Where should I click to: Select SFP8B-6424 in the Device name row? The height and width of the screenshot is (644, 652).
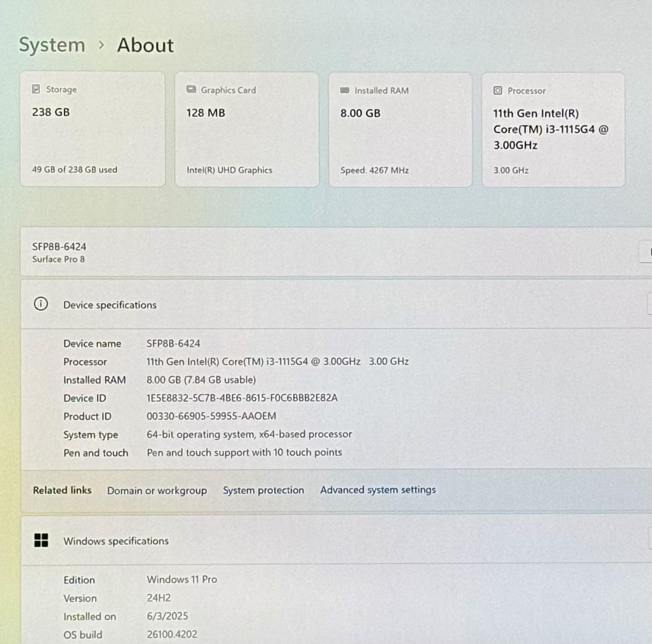pos(173,343)
